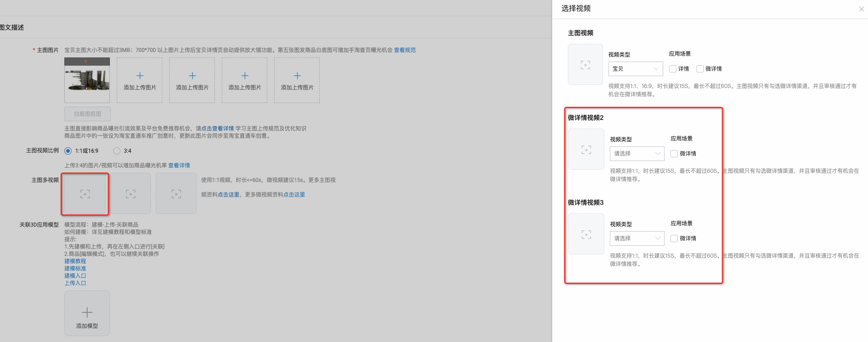Click the 关联3D应用模型 label

[39, 225]
